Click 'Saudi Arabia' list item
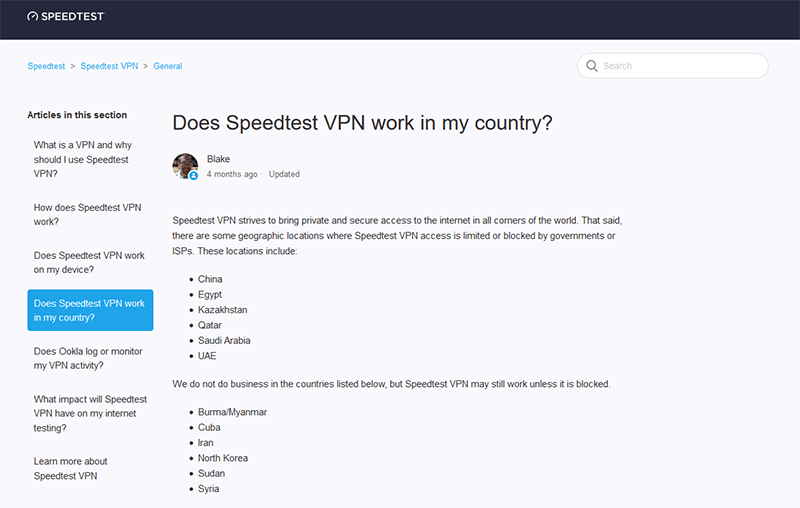Screen dimensions: 800x508 224,340
